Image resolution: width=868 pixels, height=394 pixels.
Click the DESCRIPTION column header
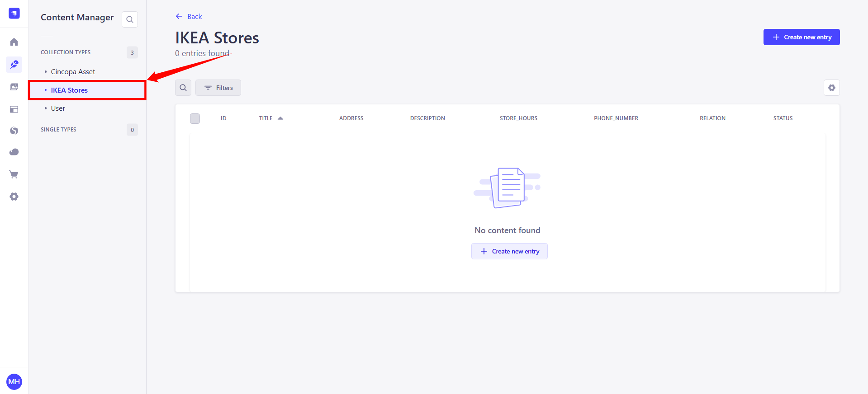427,118
